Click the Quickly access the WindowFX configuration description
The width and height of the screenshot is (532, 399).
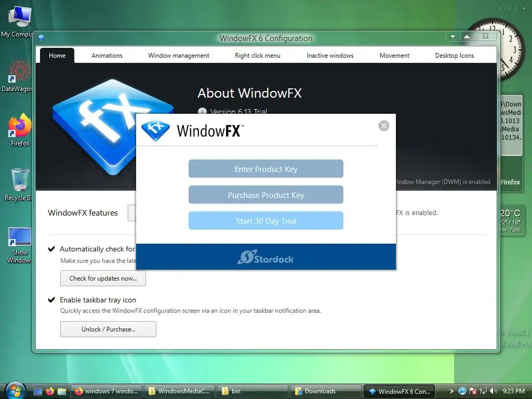click(190, 311)
